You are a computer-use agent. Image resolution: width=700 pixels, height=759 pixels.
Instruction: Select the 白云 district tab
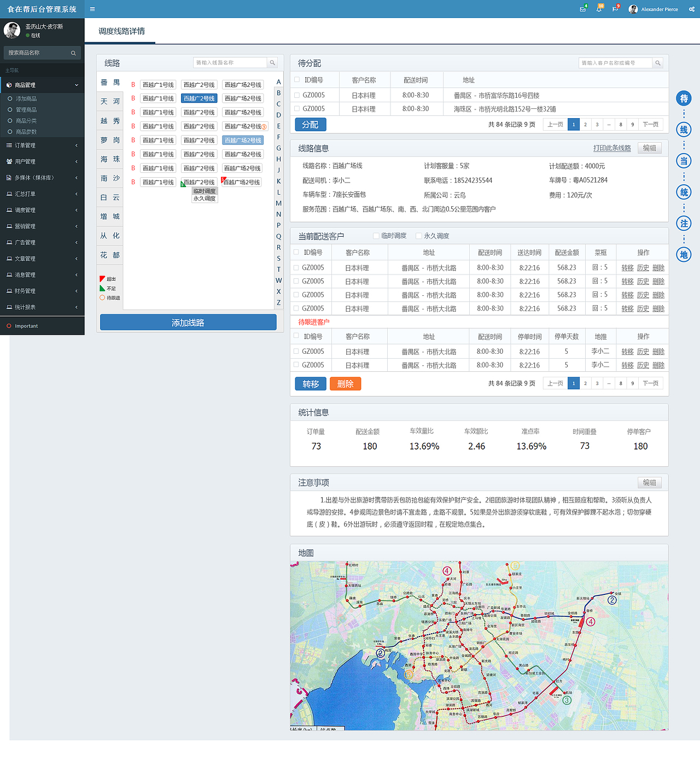click(x=110, y=197)
